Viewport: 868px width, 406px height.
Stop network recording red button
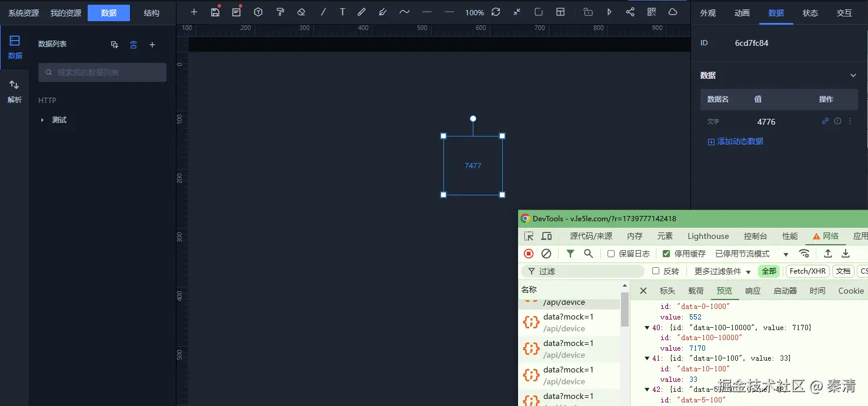[529, 254]
